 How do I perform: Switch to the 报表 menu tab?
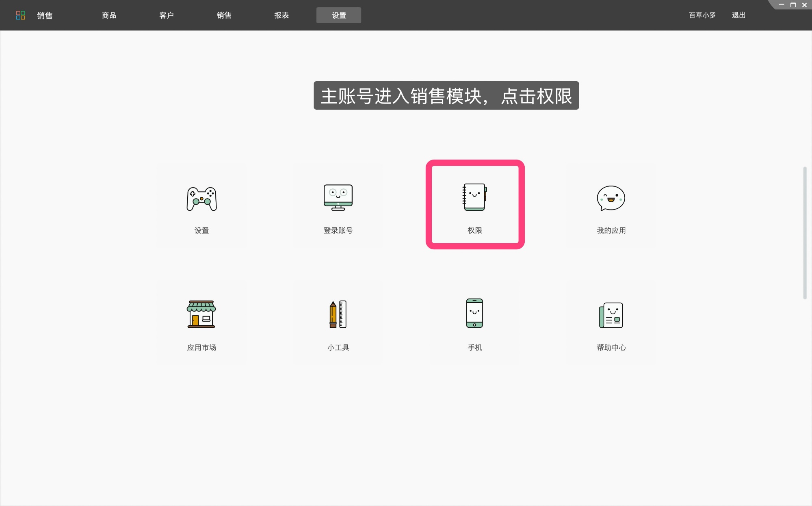281,15
